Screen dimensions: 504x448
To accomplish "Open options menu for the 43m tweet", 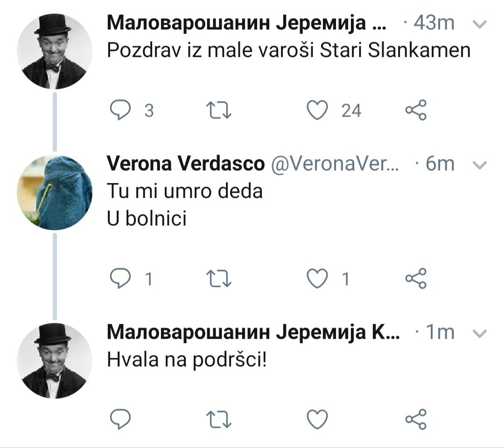I will (x=480, y=23).
